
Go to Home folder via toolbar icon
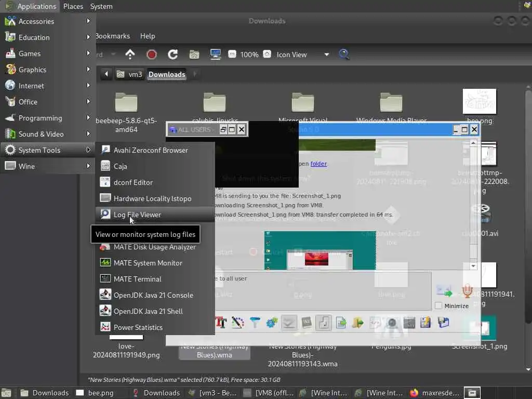(194, 54)
